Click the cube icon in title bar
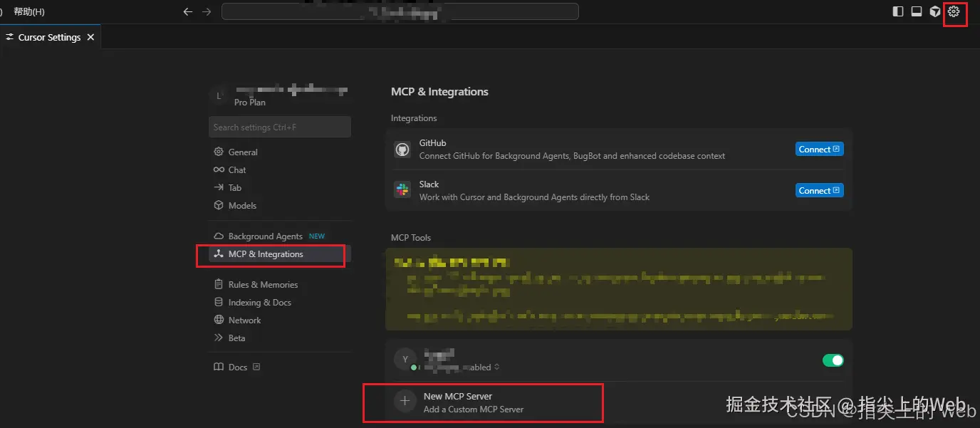980x428 pixels. tap(935, 11)
